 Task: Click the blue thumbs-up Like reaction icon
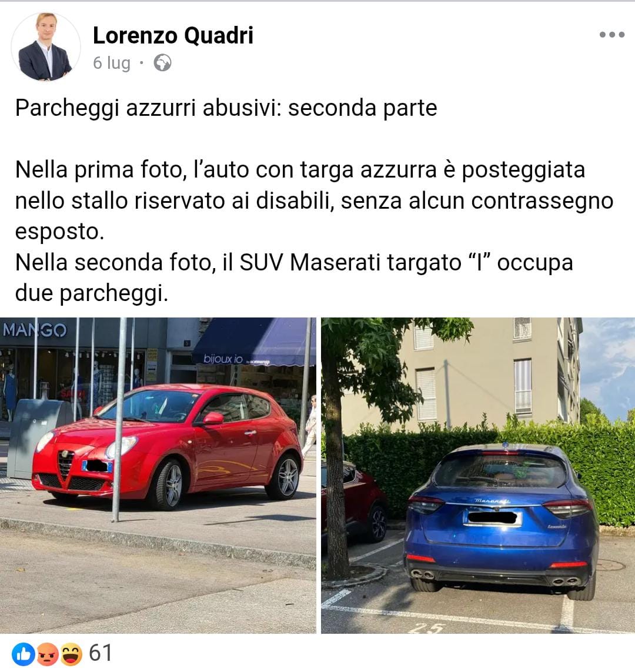point(24,654)
